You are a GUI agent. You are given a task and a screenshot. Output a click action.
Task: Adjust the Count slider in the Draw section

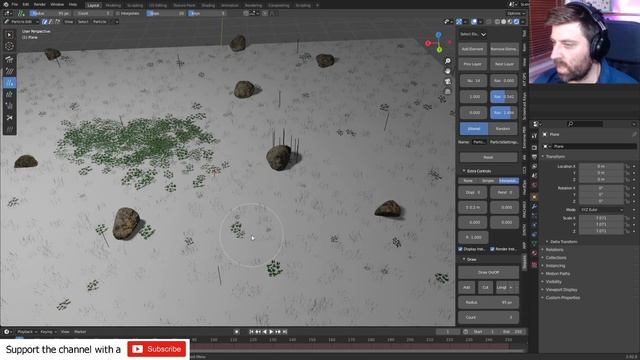tap(488, 317)
